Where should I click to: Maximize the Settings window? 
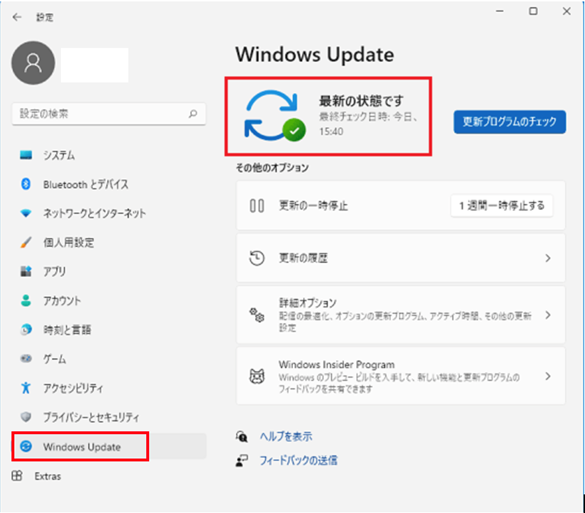(x=533, y=12)
